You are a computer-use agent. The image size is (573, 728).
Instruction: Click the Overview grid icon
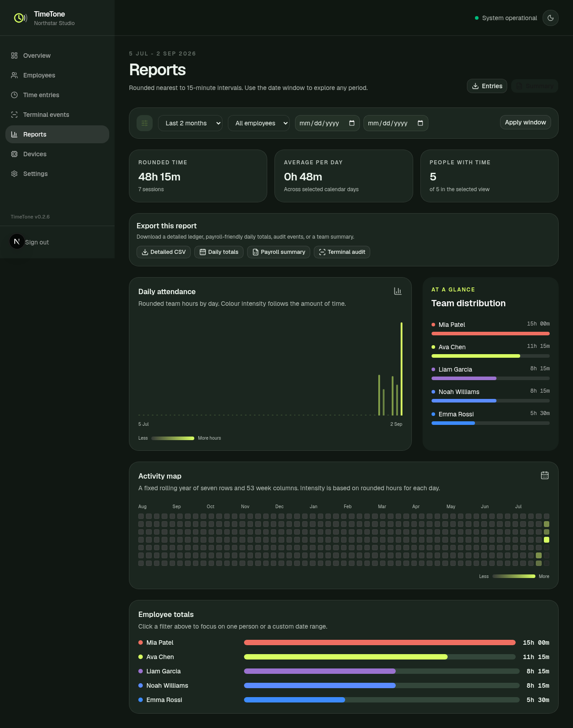[14, 56]
